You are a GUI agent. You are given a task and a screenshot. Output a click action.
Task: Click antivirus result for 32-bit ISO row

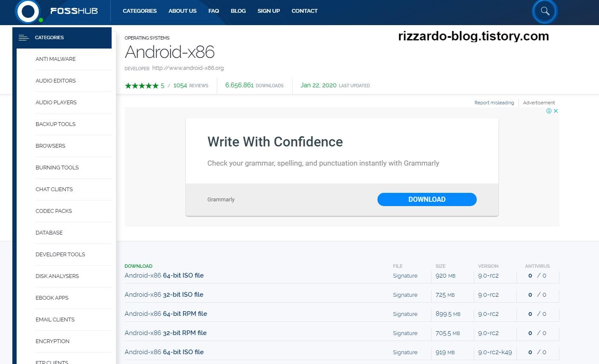537,295
